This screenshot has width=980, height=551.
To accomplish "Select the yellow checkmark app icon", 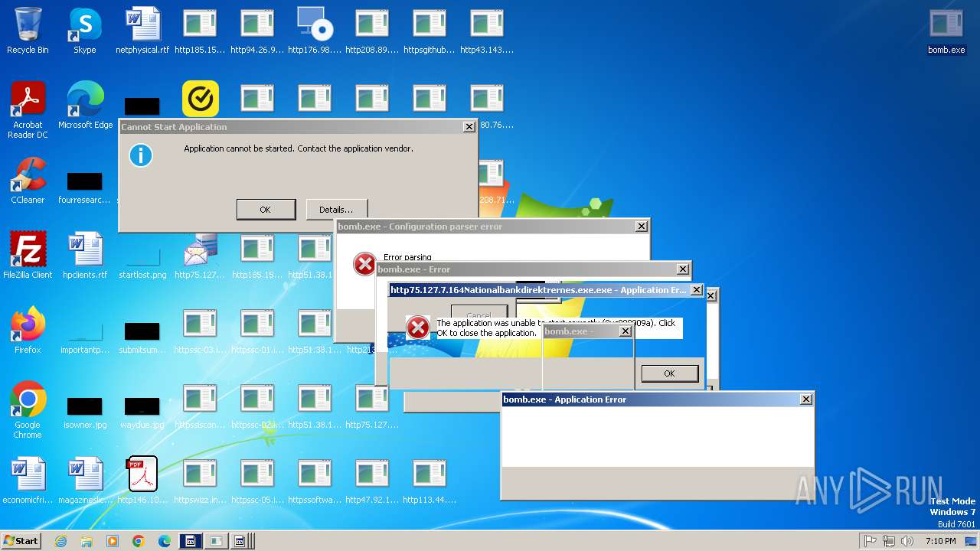I will pos(201,99).
